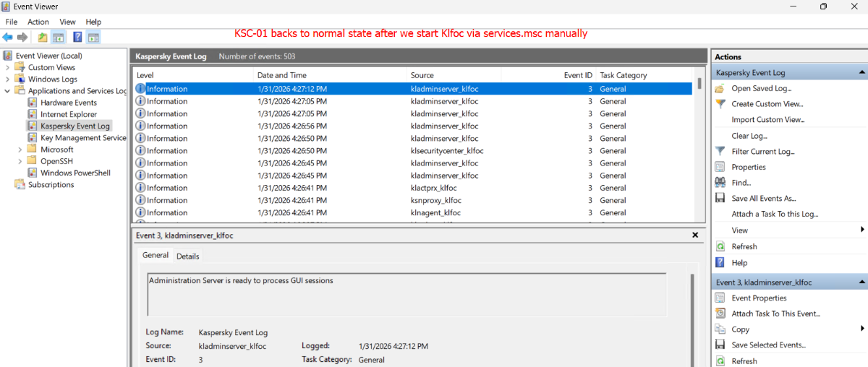Click Show/Hide Console Tree toolbar icon
Image resolution: width=868 pixels, height=367 pixels.
click(x=59, y=37)
